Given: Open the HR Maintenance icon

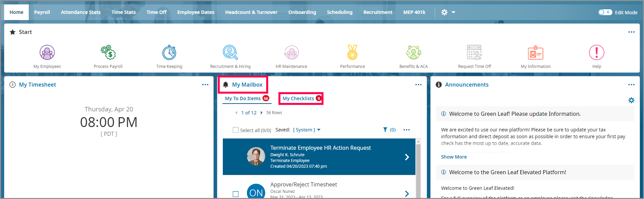Looking at the screenshot, I should pyautogui.click(x=291, y=52).
